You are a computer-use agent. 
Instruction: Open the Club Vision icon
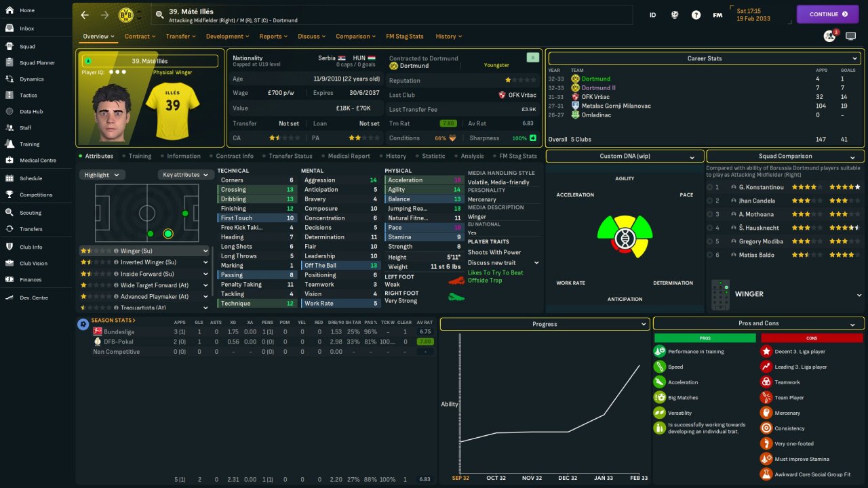[9, 263]
